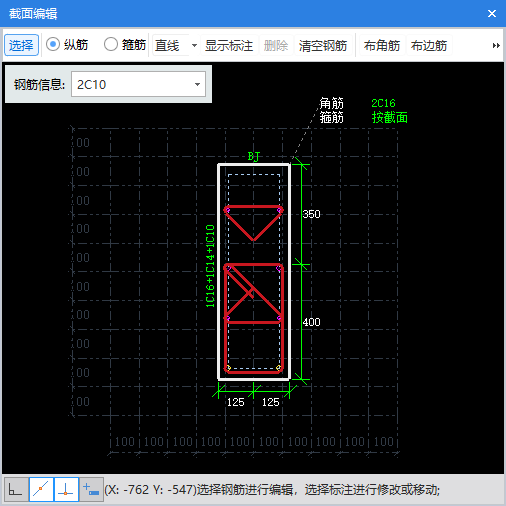Toggle the orthogonal mode icon in status bar

pos(16,489)
